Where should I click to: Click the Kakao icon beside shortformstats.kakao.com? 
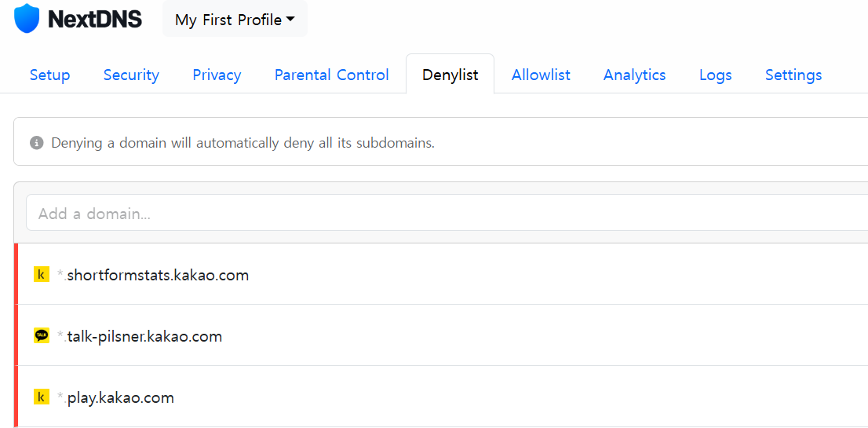coord(42,274)
